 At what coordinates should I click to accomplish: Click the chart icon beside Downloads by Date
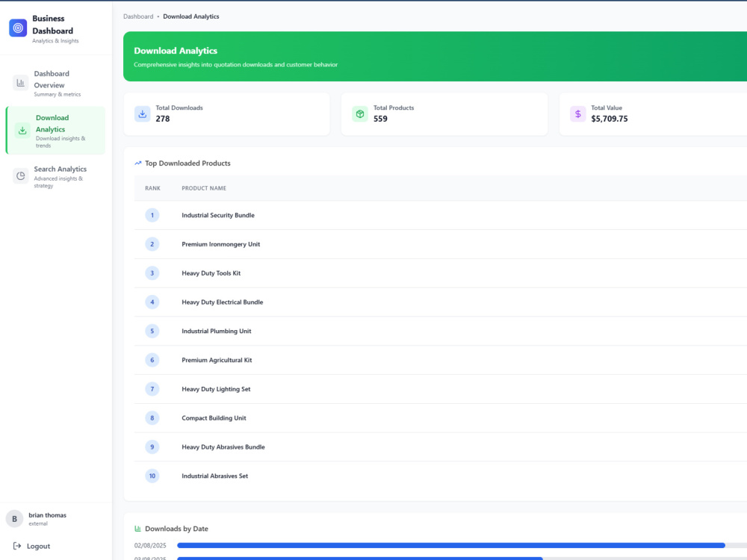click(x=137, y=529)
